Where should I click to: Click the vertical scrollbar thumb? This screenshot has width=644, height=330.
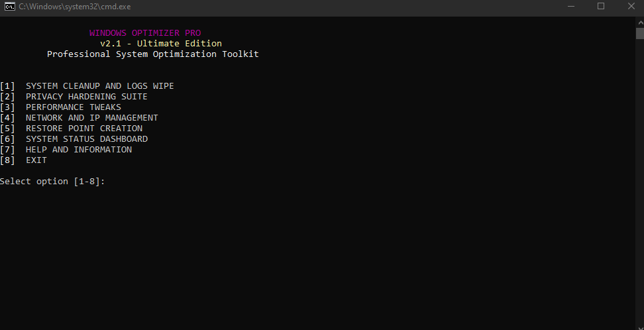(639, 34)
